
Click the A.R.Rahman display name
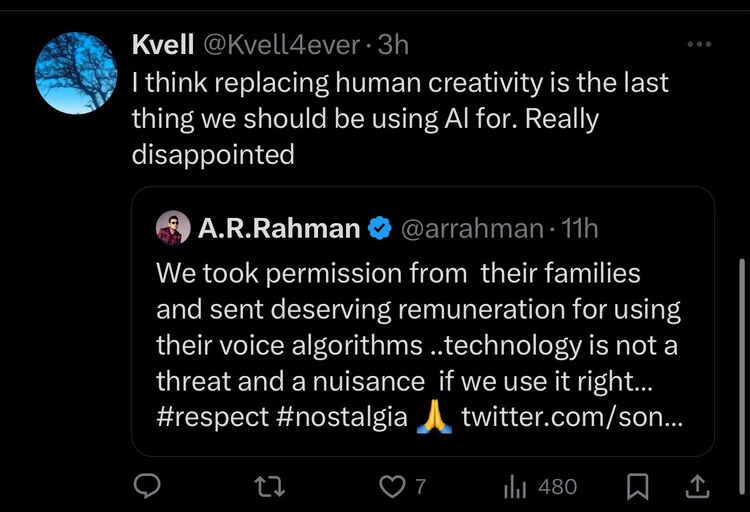tap(279, 229)
